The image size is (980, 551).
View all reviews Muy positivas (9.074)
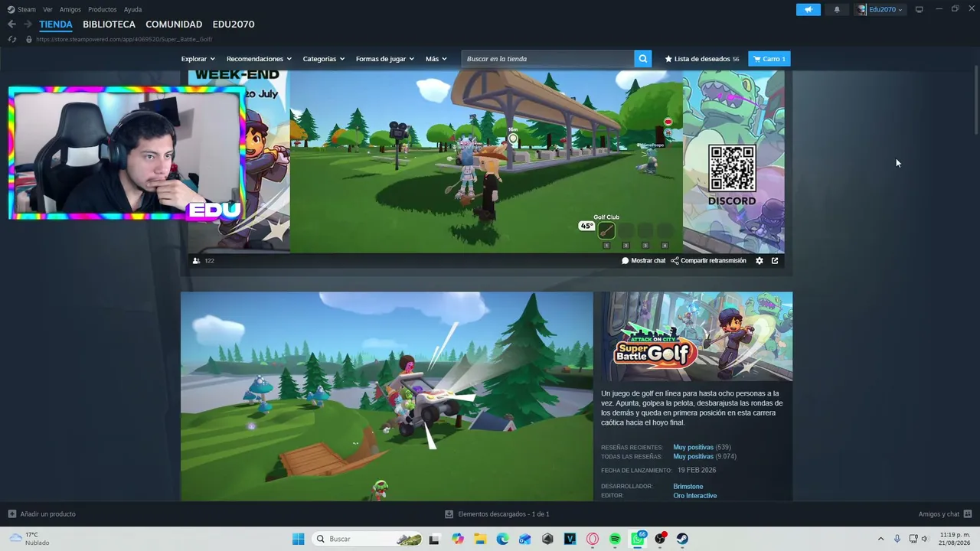click(x=704, y=456)
